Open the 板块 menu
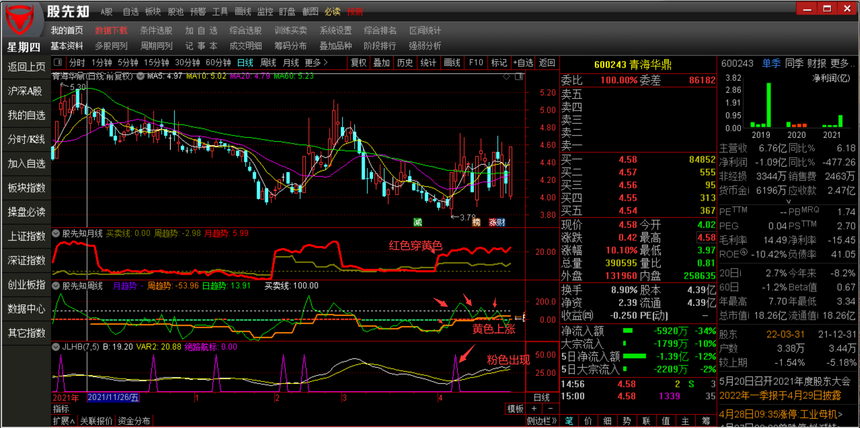 click(x=153, y=12)
